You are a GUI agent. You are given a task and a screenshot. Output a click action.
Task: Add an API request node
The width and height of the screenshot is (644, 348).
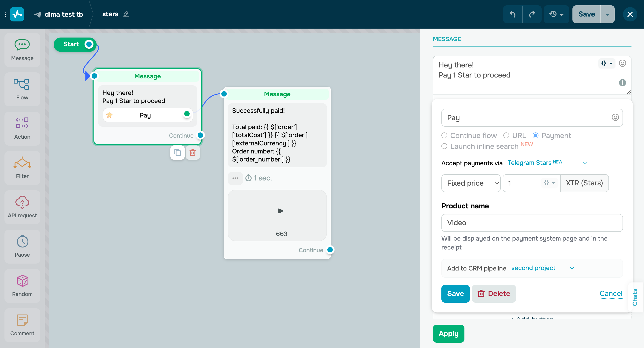(22, 207)
